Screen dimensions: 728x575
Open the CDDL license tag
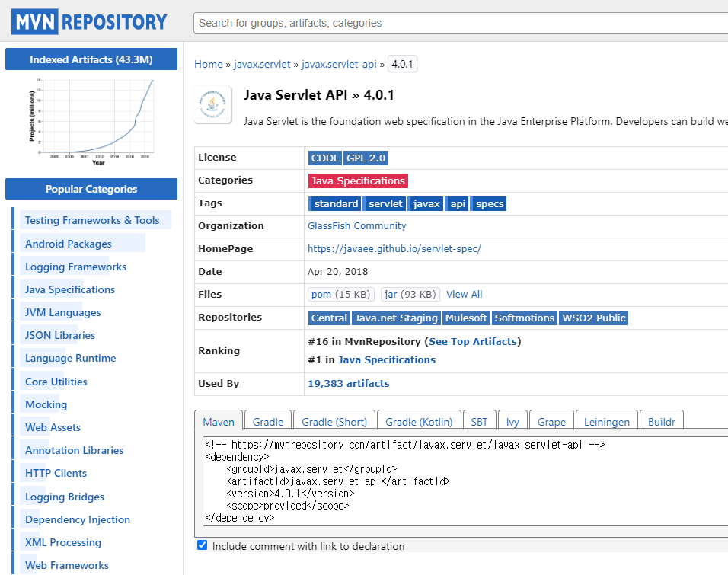pos(325,158)
